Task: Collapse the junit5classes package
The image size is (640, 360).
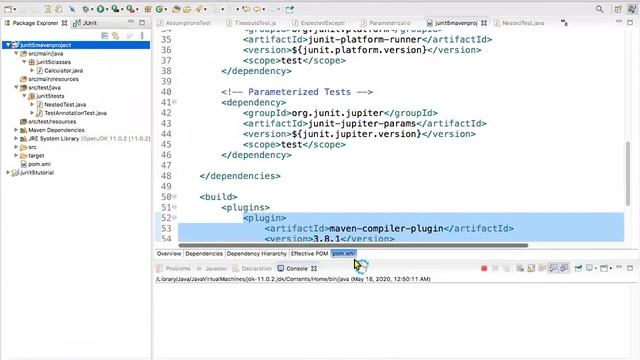Action: point(24,62)
